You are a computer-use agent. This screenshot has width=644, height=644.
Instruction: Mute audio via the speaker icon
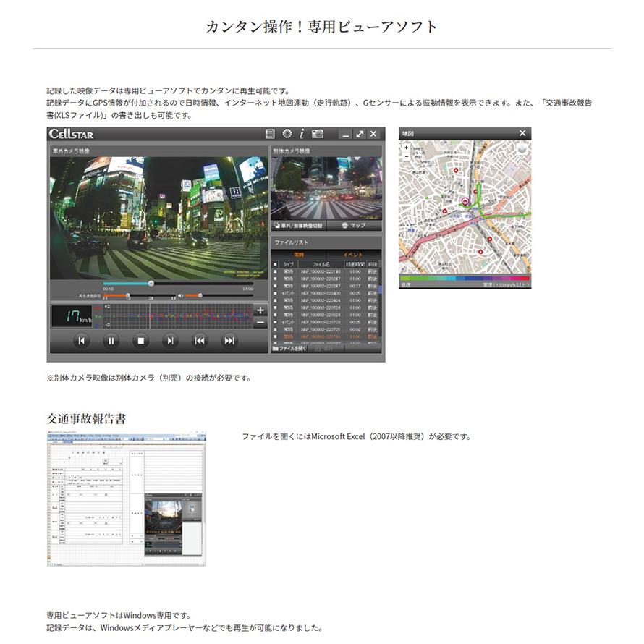180,296
